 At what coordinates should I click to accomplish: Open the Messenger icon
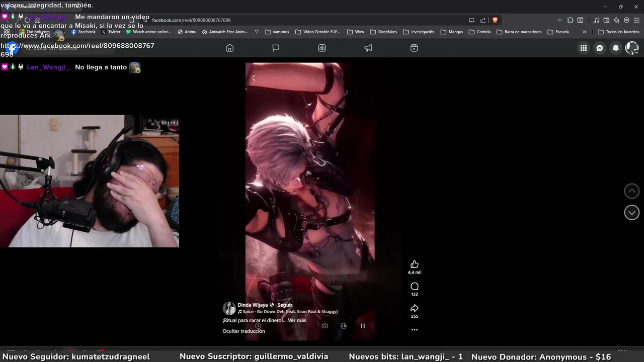click(x=600, y=48)
